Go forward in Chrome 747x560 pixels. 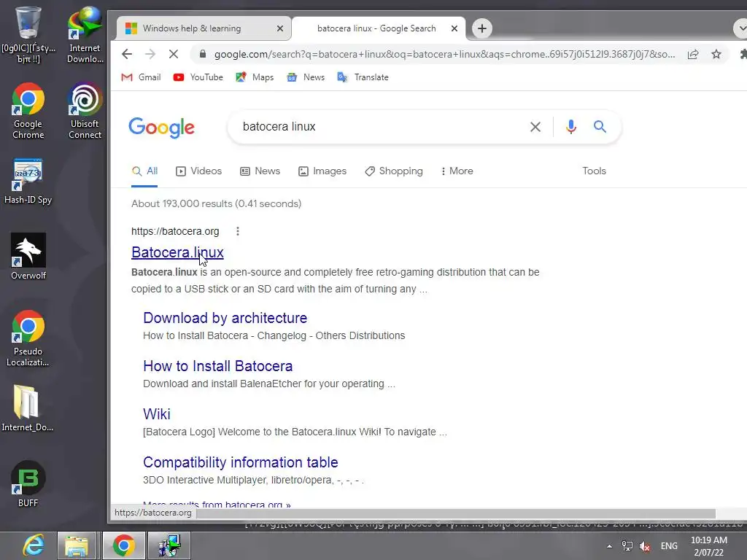point(150,54)
